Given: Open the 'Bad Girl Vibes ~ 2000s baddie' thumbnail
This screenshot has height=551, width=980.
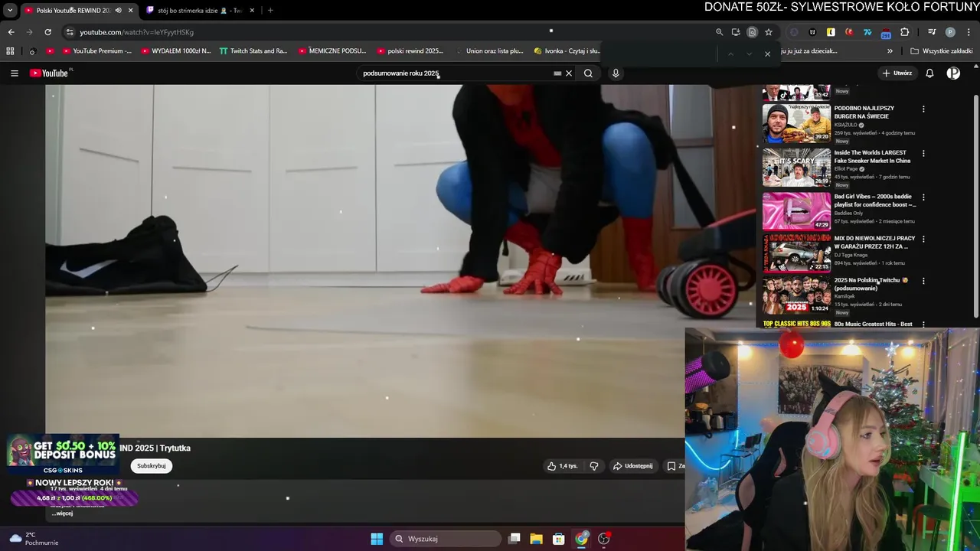Looking at the screenshot, I should point(796,210).
